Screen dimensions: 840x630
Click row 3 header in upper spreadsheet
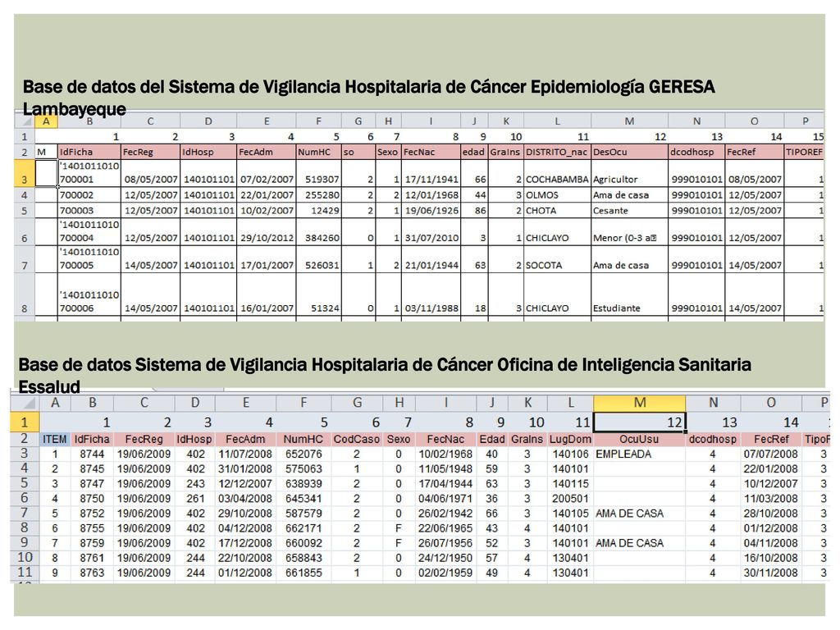point(24,173)
